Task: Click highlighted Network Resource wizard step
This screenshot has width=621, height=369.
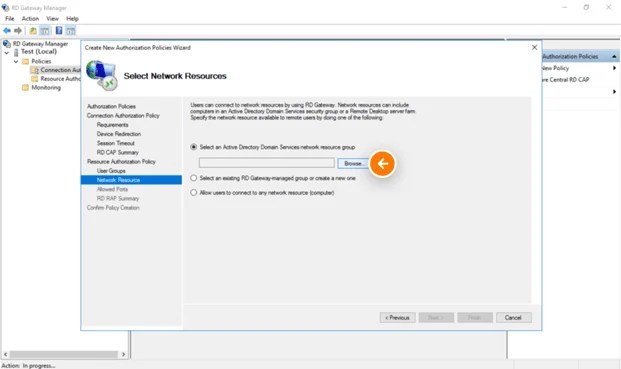Action: 131,180
